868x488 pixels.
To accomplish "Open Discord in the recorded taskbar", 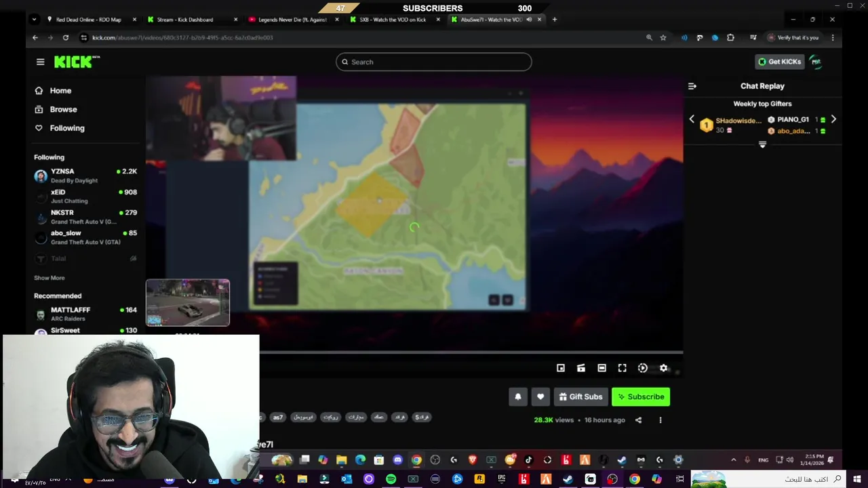I will click(x=397, y=460).
